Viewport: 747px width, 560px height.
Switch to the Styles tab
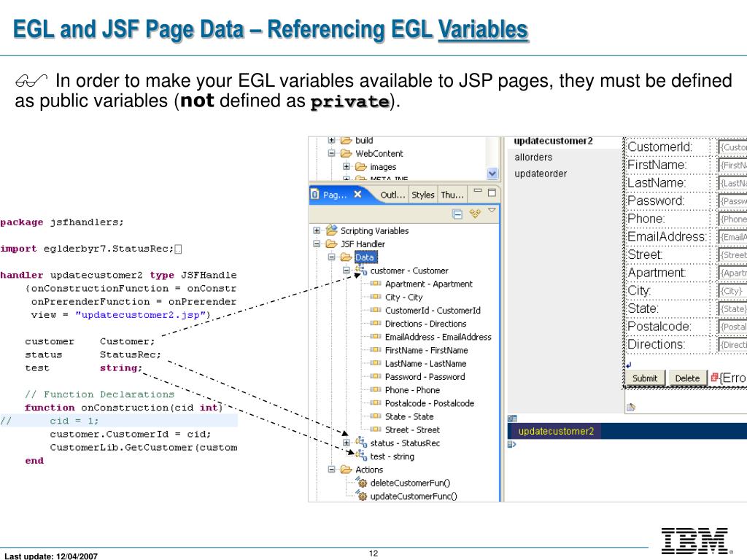(x=422, y=195)
